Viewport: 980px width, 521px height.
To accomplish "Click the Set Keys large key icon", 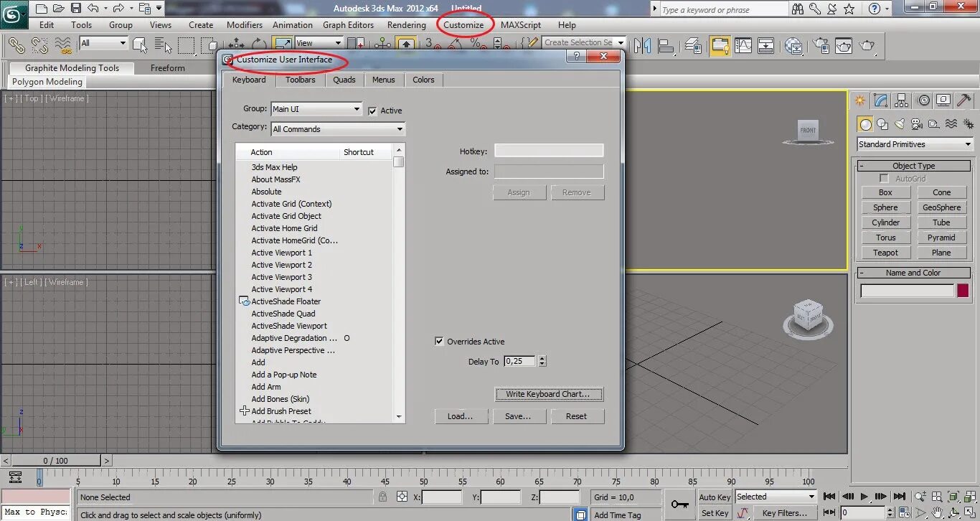I will tap(679, 504).
